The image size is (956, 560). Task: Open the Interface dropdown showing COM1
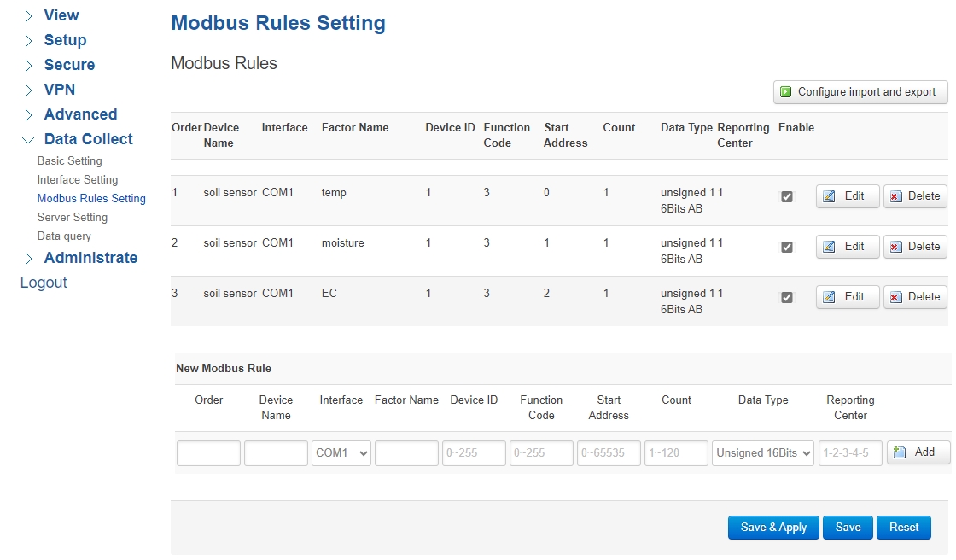click(x=341, y=453)
